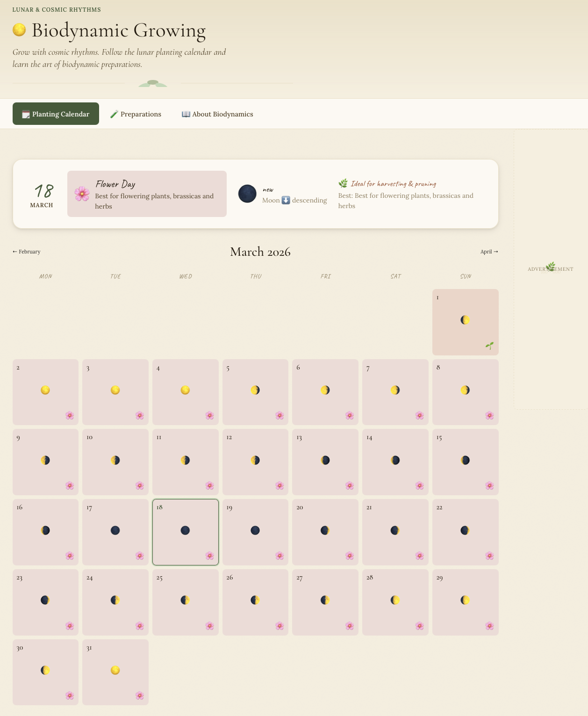Image resolution: width=588 pixels, height=716 pixels.
Task: Click the book icon next to About Biodynamics
Action: pyautogui.click(x=185, y=114)
